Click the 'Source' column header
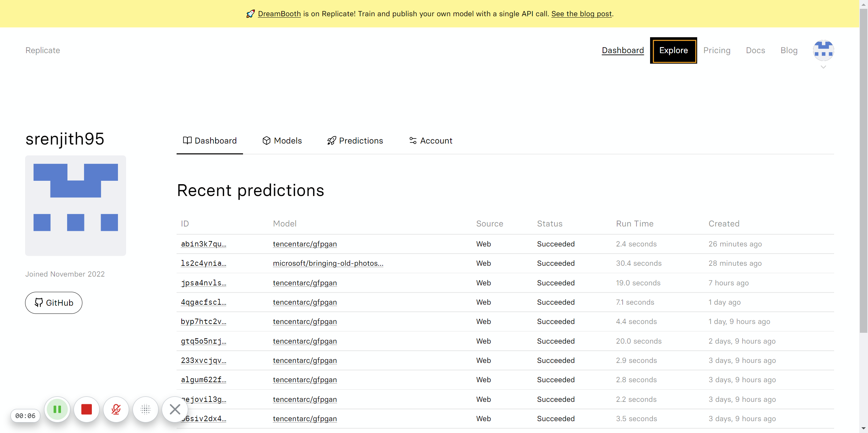Image resolution: width=868 pixels, height=433 pixels. (489, 223)
